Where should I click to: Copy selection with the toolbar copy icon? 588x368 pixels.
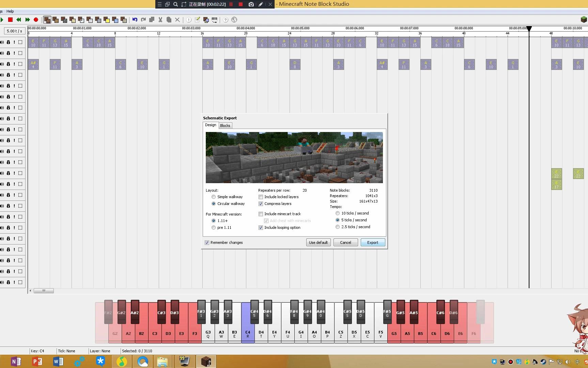[152, 20]
